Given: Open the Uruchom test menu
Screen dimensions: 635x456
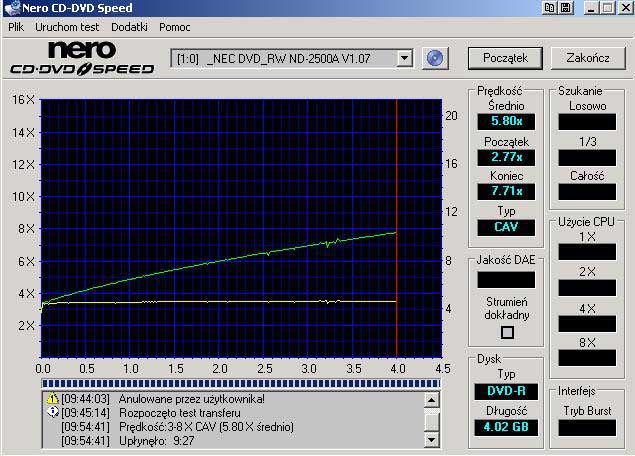Looking at the screenshot, I should (67, 27).
